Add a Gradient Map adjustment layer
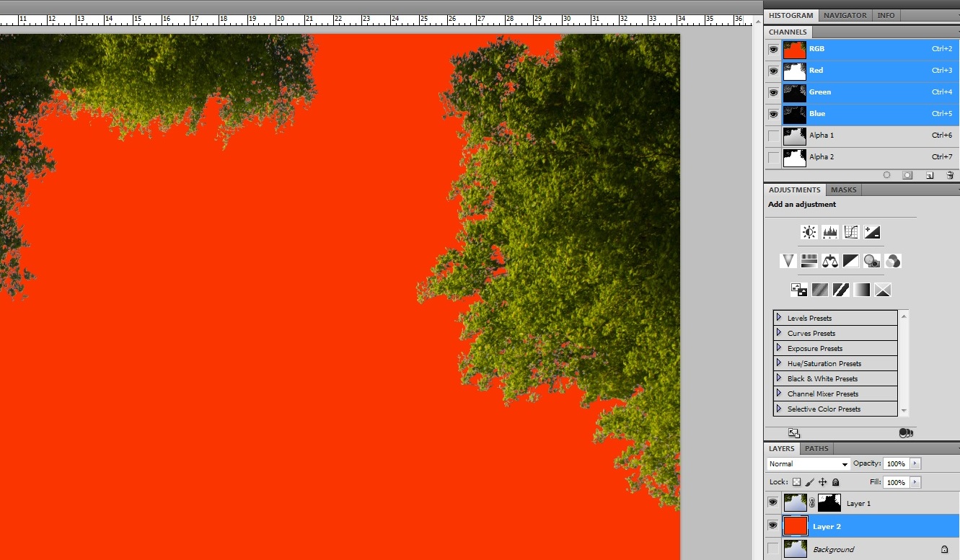The width and height of the screenshot is (960, 560). coord(862,290)
